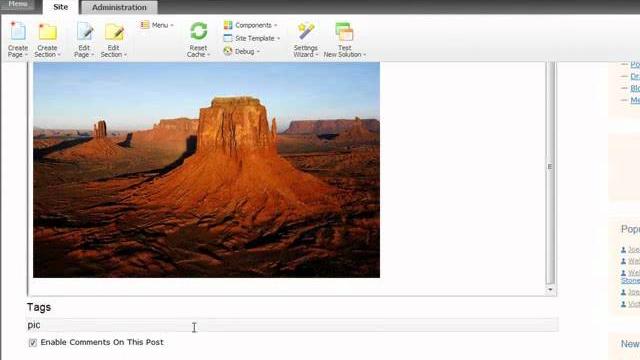Switch to the Site tab
The height and width of the screenshot is (360, 640).
pyautogui.click(x=60, y=7)
